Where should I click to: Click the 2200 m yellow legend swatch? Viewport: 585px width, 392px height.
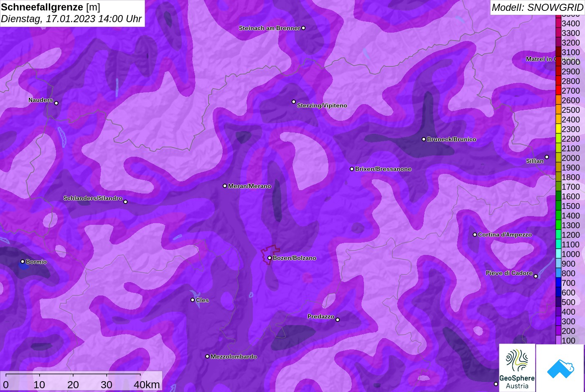pyautogui.click(x=558, y=138)
